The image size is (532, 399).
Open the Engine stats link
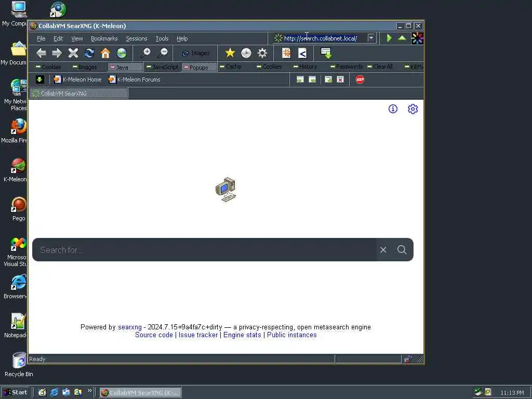(x=242, y=335)
